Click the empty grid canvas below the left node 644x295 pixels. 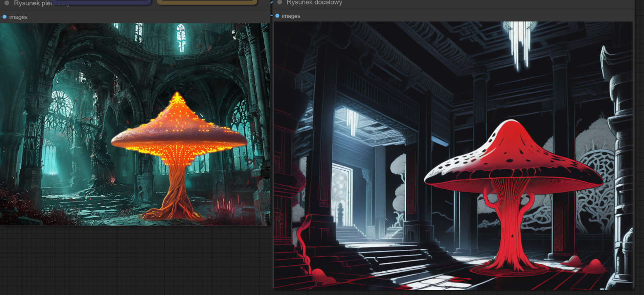click(132, 259)
